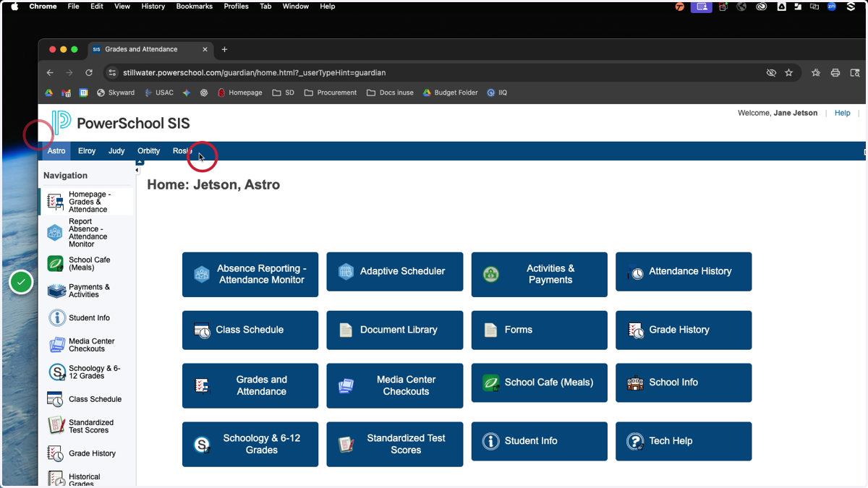Open the School Info tile
The height and width of the screenshot is (488, 868).
point(684,382)
